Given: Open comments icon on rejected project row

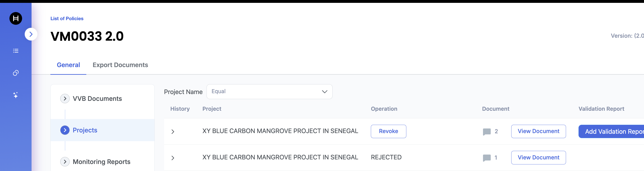Looking at the screenshot, I should point(487,158).
